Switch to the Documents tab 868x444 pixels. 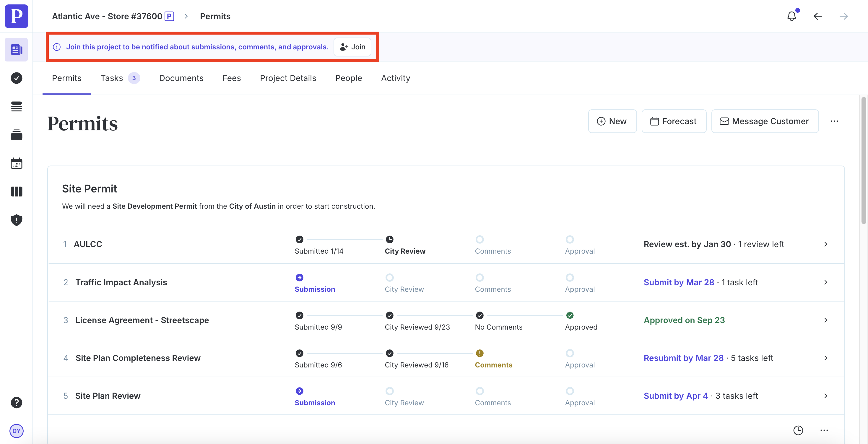point(181,78)
